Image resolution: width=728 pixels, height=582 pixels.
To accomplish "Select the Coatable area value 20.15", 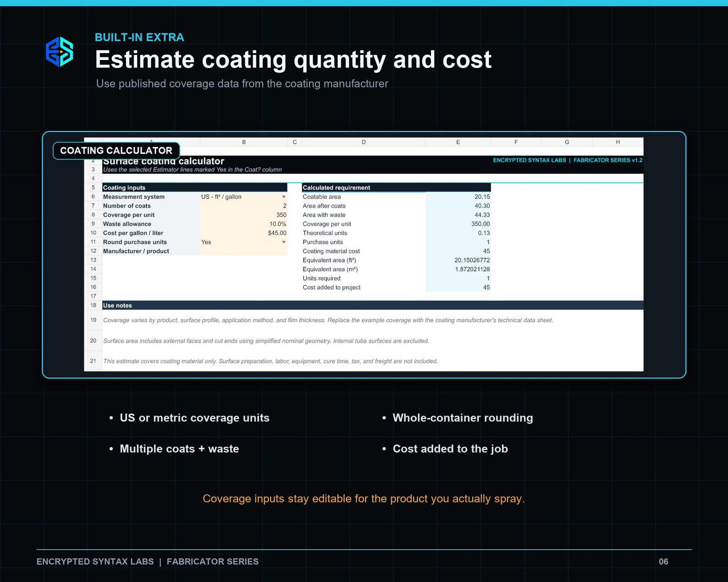I will click(458, 197).
